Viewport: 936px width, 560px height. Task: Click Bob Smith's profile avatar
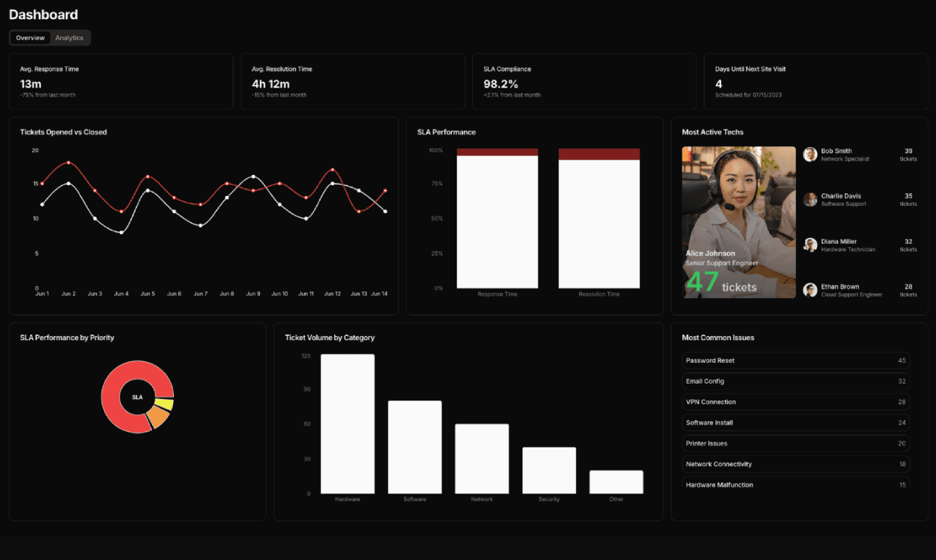(x=809, y=154)
